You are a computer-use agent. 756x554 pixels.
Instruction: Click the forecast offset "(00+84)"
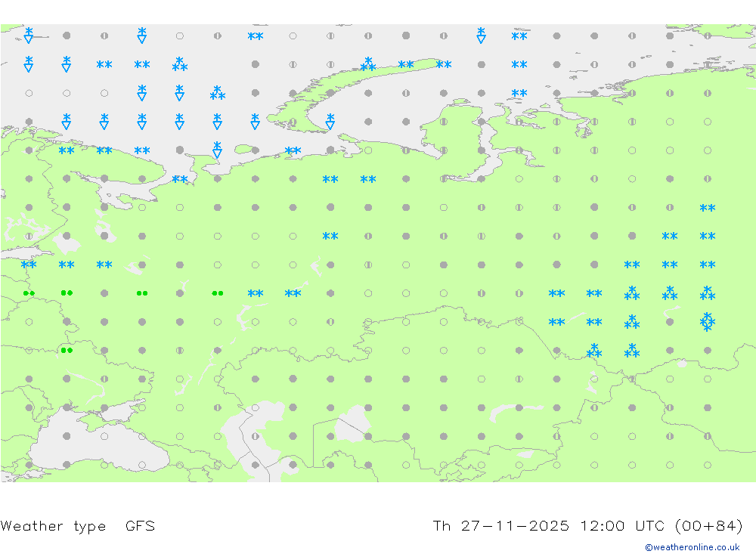click(x=709, y=525)
